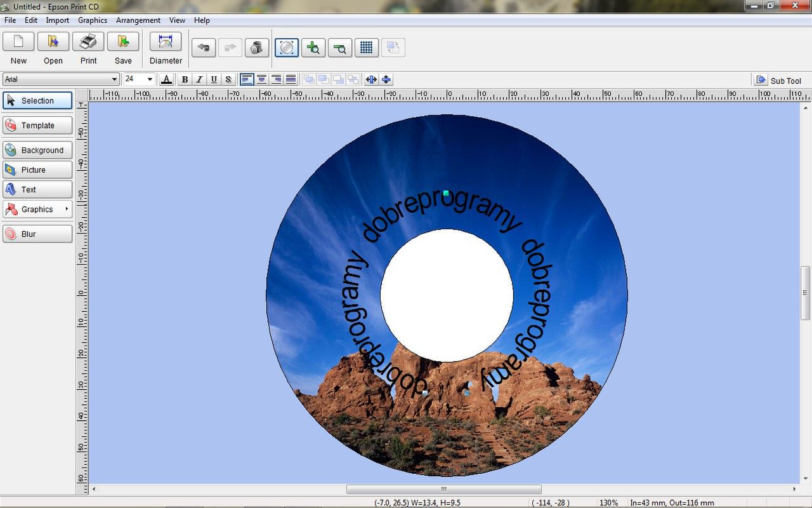This screenshot has height=508, width=812.
Task: Click the center horizontally icon
Action: click(371, 79)
